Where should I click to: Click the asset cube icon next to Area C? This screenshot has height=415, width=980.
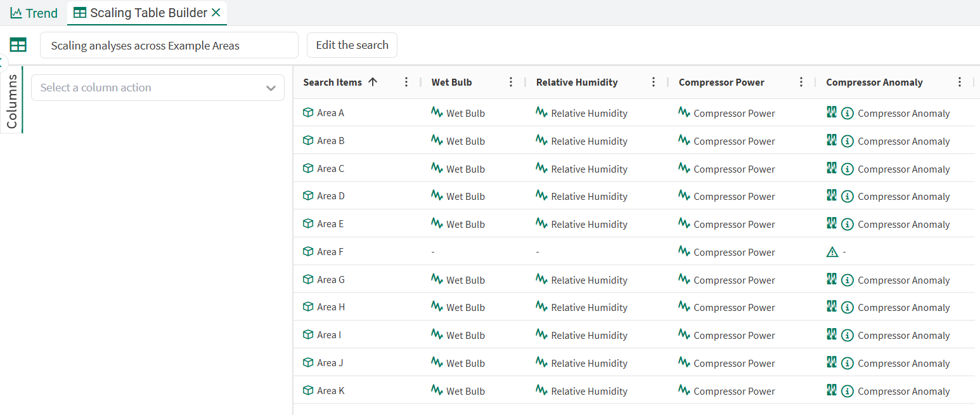pos(308,168)
